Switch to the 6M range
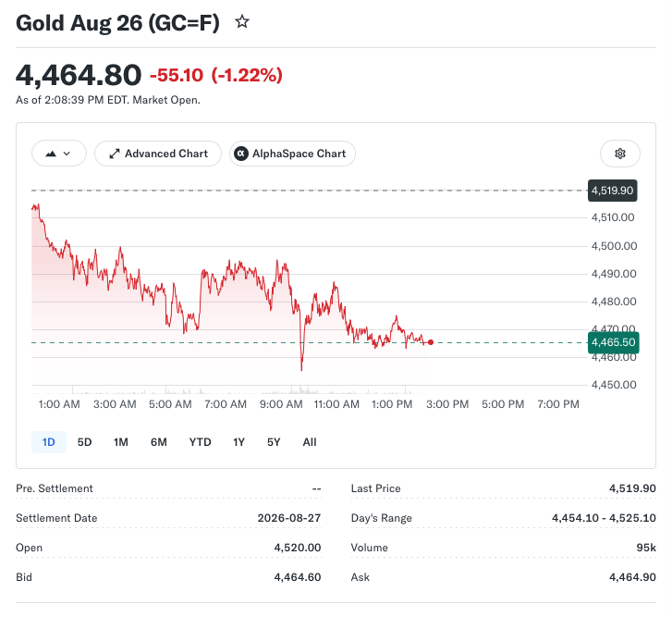This screenshot has width=672, height=617. 159,442
